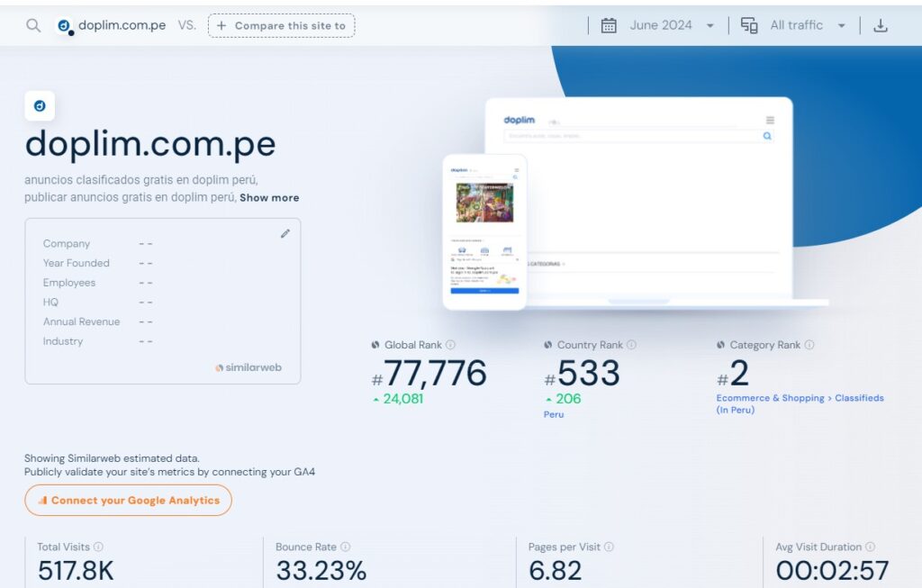Open the calendar date icon

point(609,25)
